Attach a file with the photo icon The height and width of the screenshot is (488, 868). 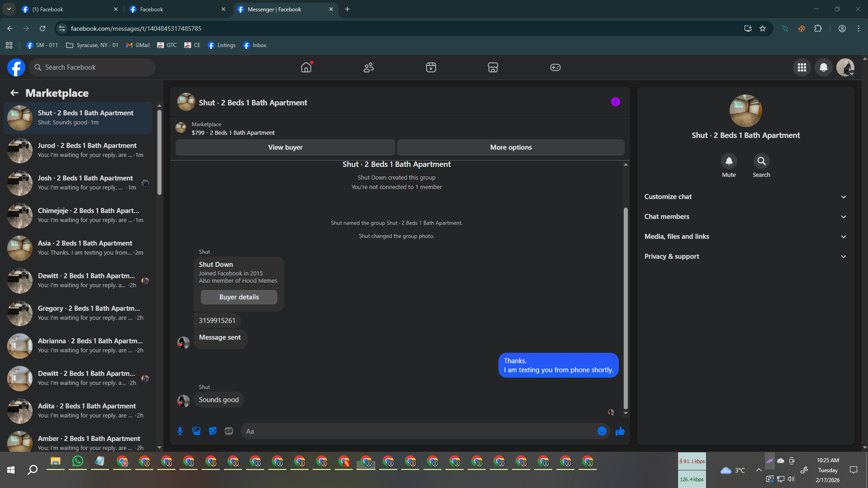coord(196,431)
